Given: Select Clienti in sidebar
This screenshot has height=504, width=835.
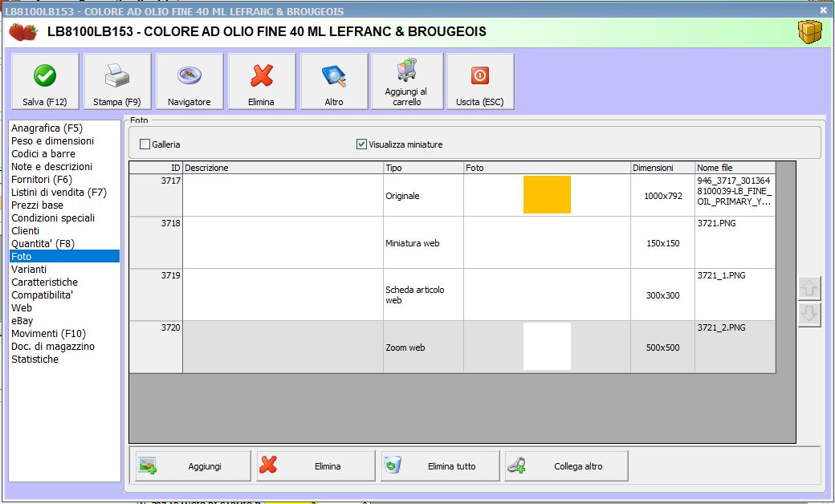Looking at the screenshot, I should pyautogui.click(x=25, y=230).
